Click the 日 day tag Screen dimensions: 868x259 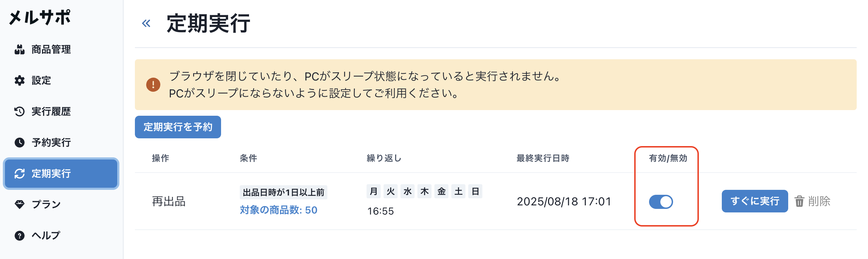pyautogui.click(x=475, y=192)
